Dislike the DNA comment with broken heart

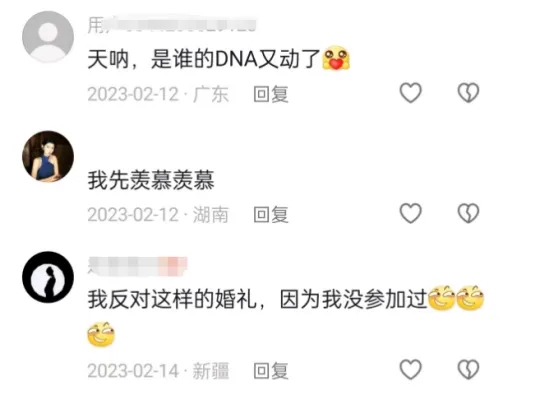pyautogui.click(x=468, y=93)
